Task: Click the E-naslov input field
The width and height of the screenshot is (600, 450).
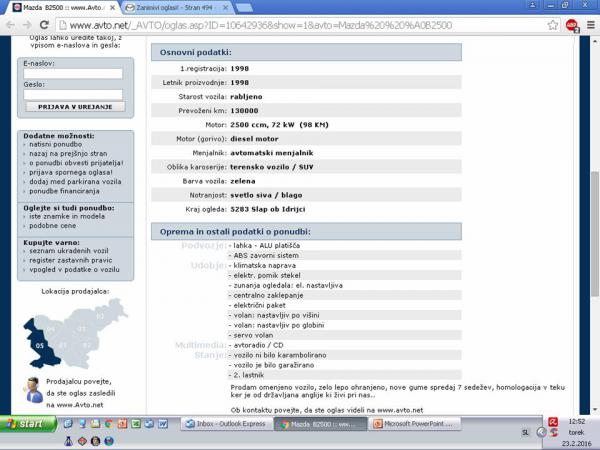Action: 72,73
